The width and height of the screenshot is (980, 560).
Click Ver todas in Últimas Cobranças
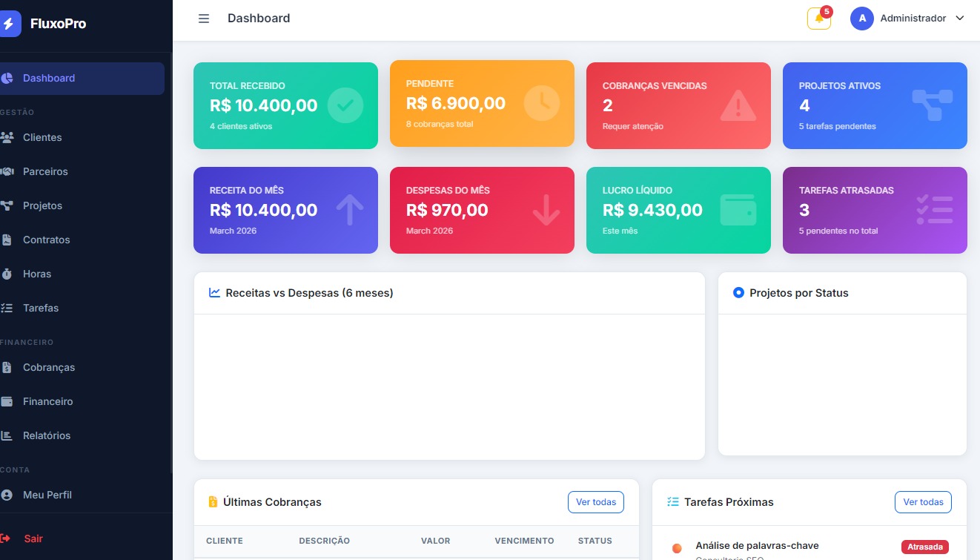[x=596, y=502]
